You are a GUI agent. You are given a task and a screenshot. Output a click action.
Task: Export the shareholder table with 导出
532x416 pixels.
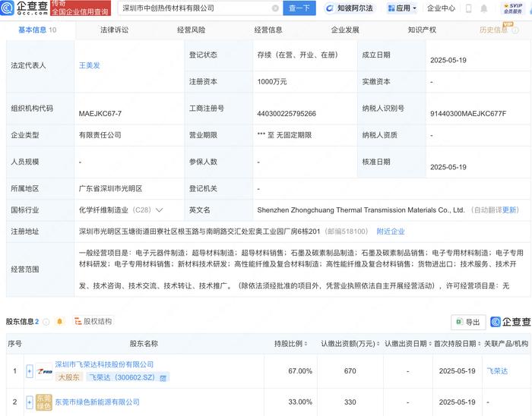[x=468, y=322]
